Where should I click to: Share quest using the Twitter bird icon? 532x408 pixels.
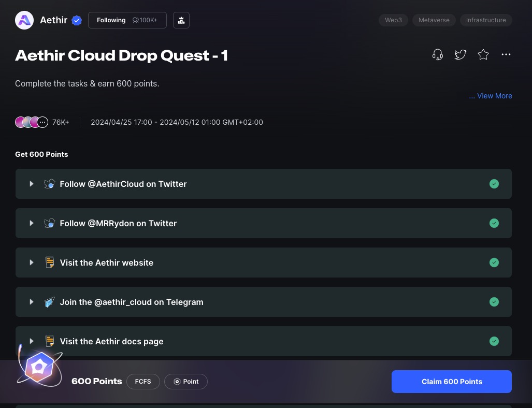tap(461, 55)
